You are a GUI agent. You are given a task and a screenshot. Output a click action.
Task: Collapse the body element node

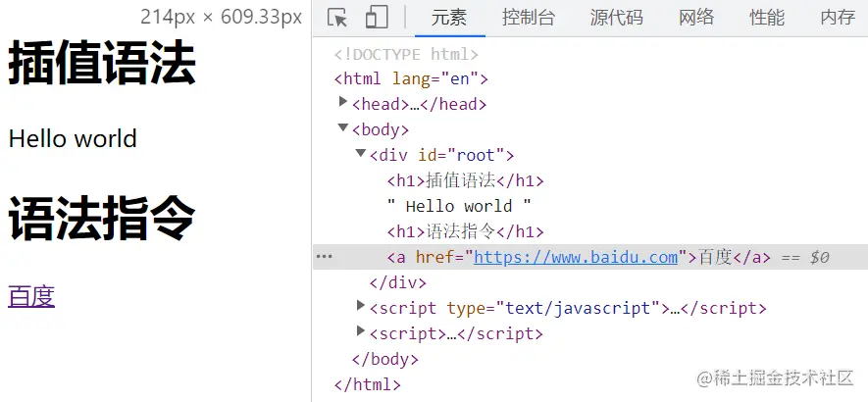coord(343,127)
